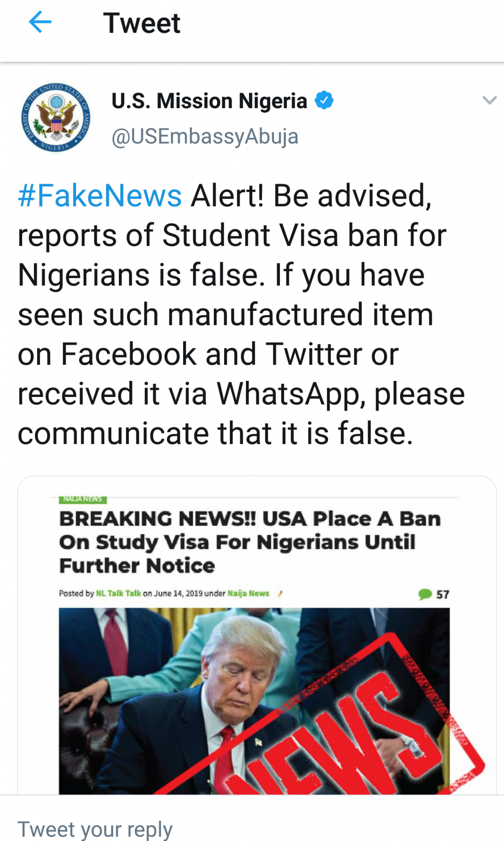The image size is (504, 841).
Task: Click the 57 comments count
Action: coord(443,594)
